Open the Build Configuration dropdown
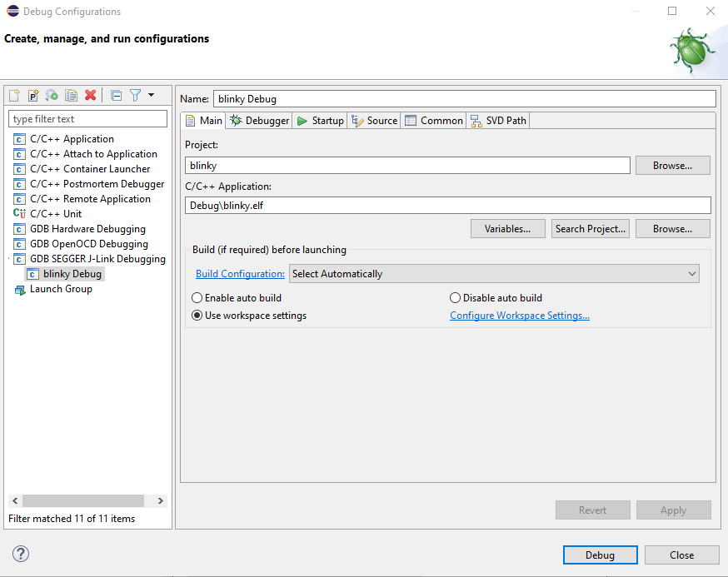This screenshot has width=728, height=577. [494, 274]
